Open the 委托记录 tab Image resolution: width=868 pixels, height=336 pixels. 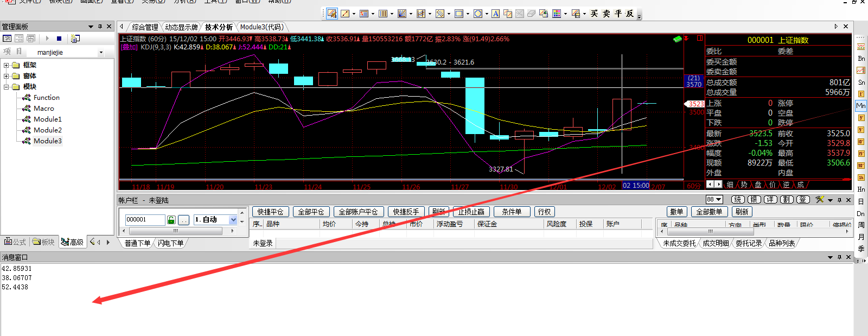(749, 244)
